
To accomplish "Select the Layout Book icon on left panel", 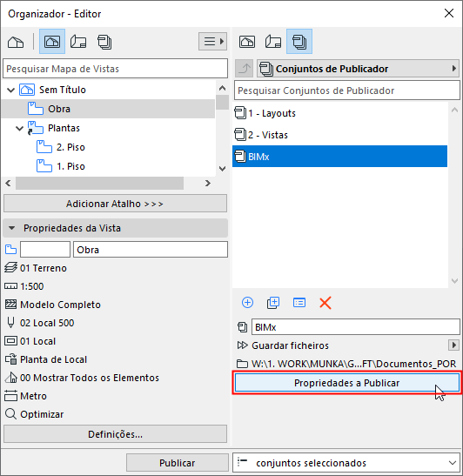I will (78, 42).
